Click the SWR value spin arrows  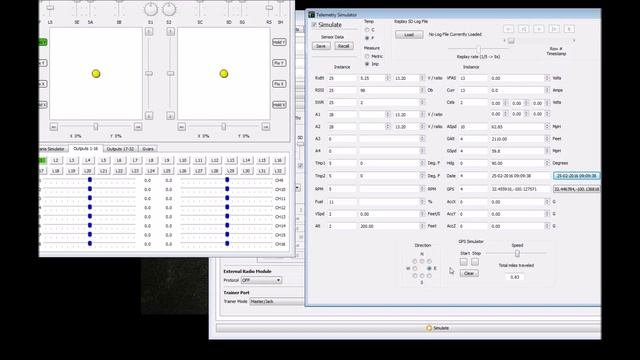pos(422,102)
